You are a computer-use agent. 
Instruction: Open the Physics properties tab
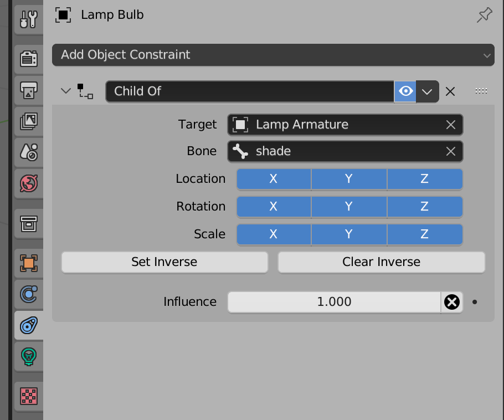(28, 294)
